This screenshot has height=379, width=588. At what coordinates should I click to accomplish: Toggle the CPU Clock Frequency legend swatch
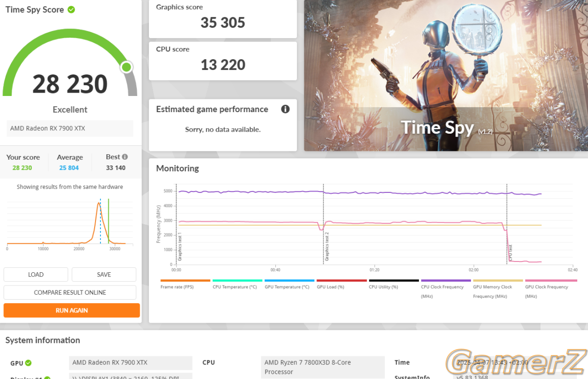click(445, 281)
